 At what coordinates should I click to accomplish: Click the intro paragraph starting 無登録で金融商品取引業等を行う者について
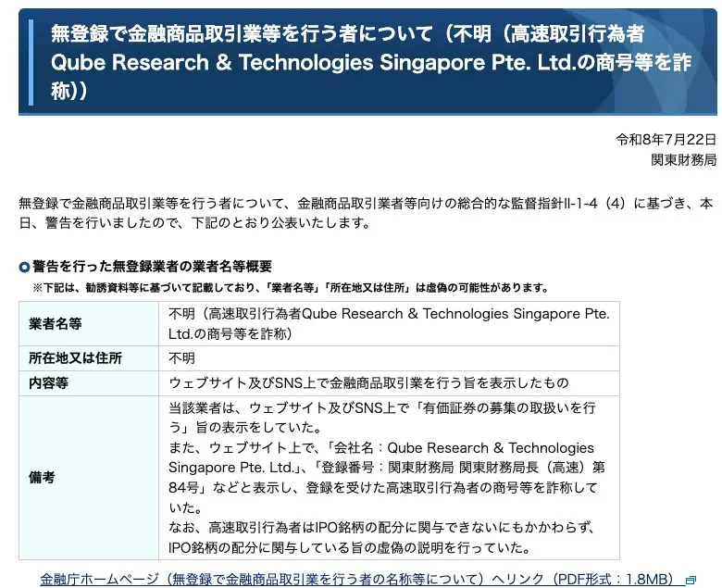click(x=366, y=213)
